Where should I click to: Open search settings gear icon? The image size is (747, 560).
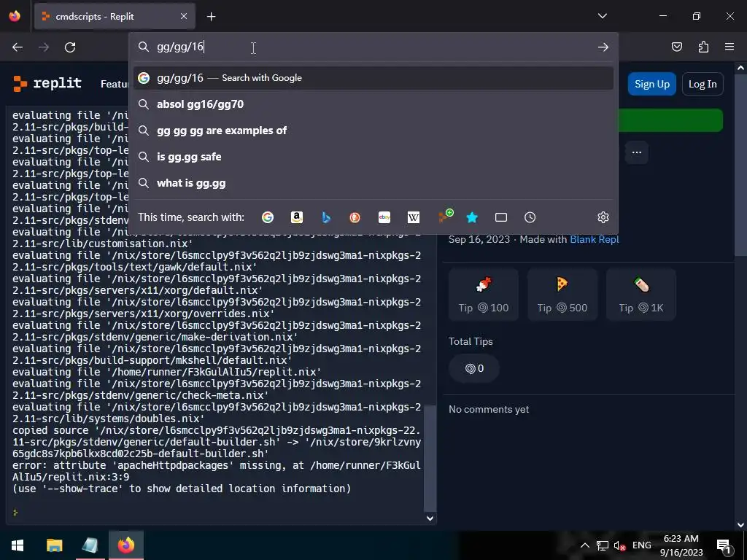click(x=603, y=217)
